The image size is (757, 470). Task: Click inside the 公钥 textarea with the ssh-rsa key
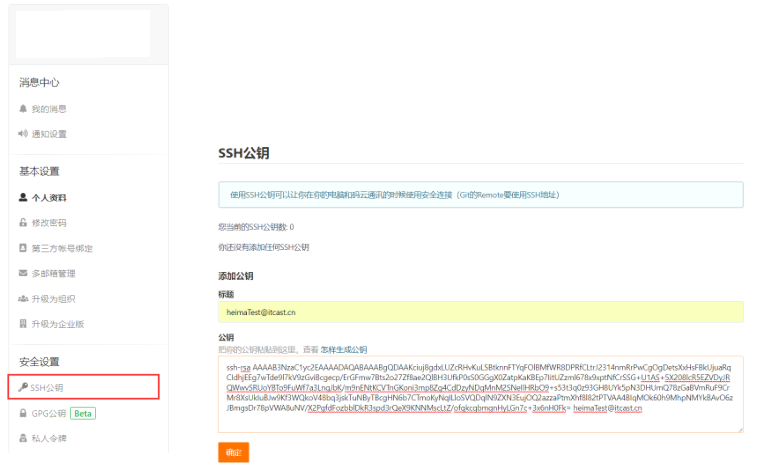coord(481,394)
